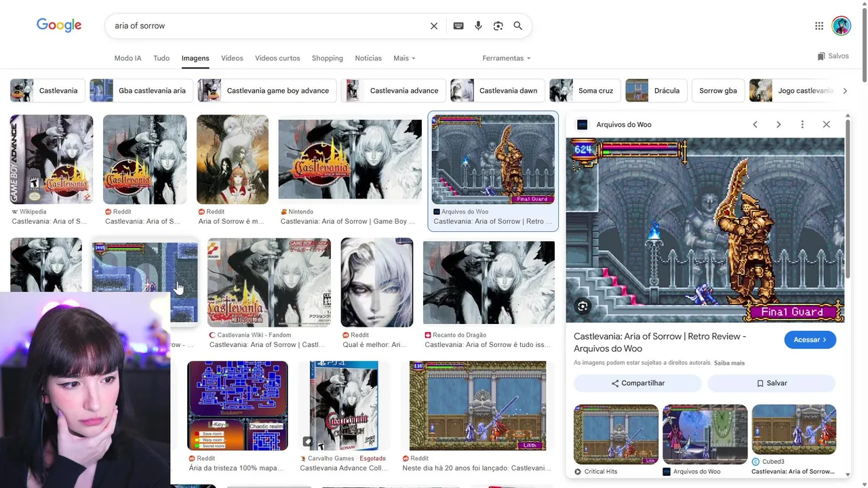
Task: Open Wikipedia Aria of Sorrow cover thumbnail
Action: click(x=52, y=159)
